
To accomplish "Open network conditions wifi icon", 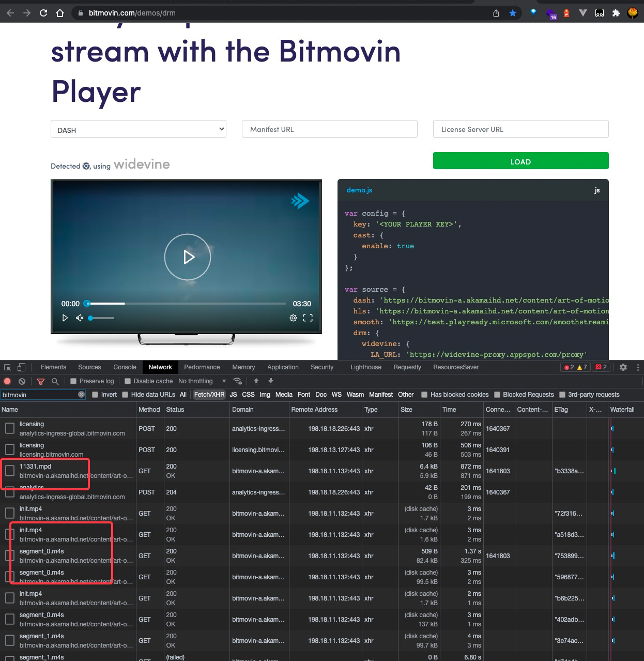I will click(x=238, y=381).
